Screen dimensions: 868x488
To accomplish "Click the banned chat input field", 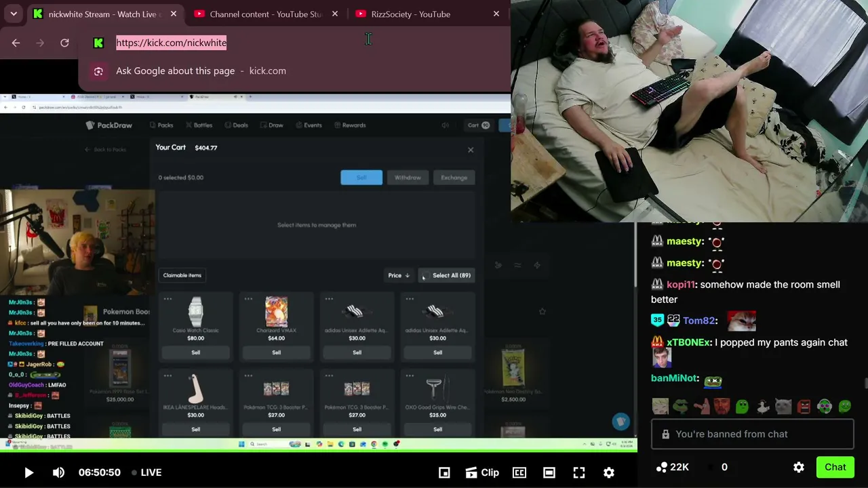I will (x=752, y=434).
